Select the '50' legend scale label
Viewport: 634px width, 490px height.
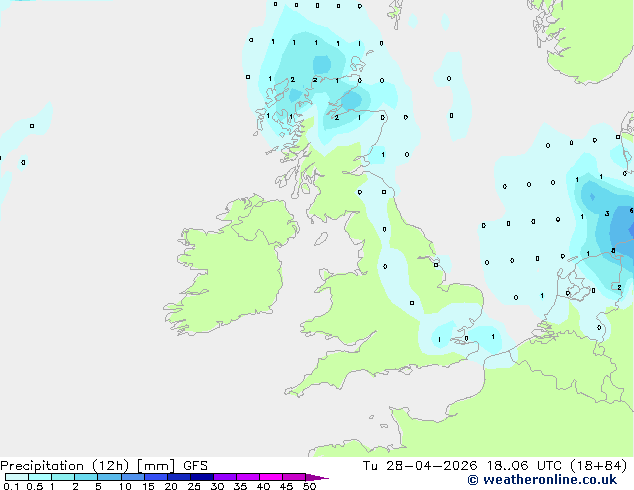point(309,486)
